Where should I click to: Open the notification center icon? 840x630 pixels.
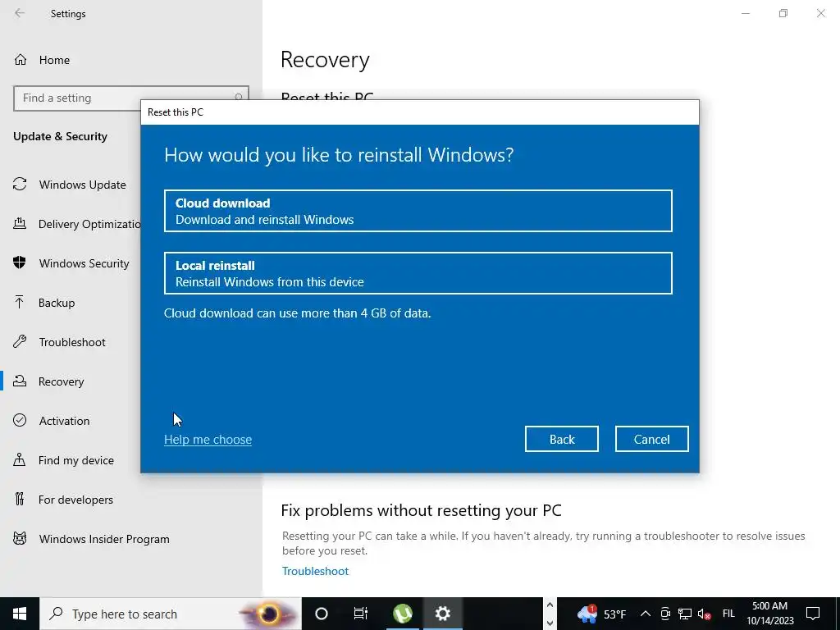tap(813, 614)
